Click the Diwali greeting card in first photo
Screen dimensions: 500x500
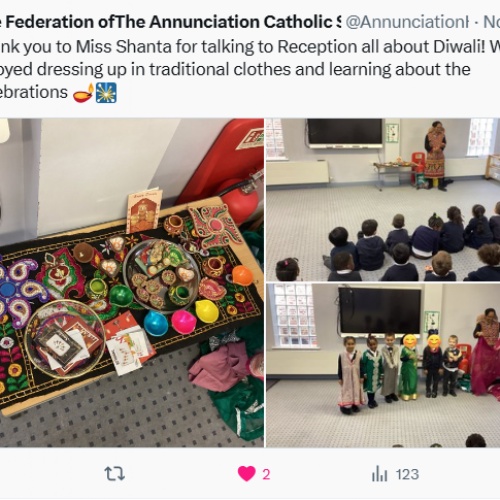coord(144,210)
